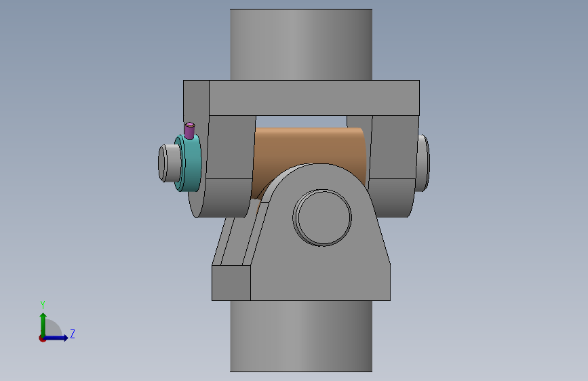Click the lower yoke rectangular base block
The width and height of the screenshot is (588, 381).
(231, 283)
